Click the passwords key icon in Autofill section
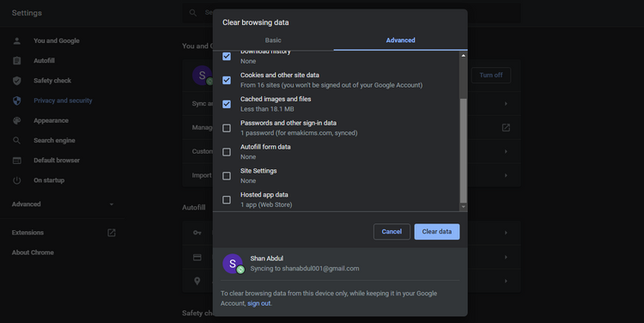This screenshot has width=644, height=323. tap(197, 233)
